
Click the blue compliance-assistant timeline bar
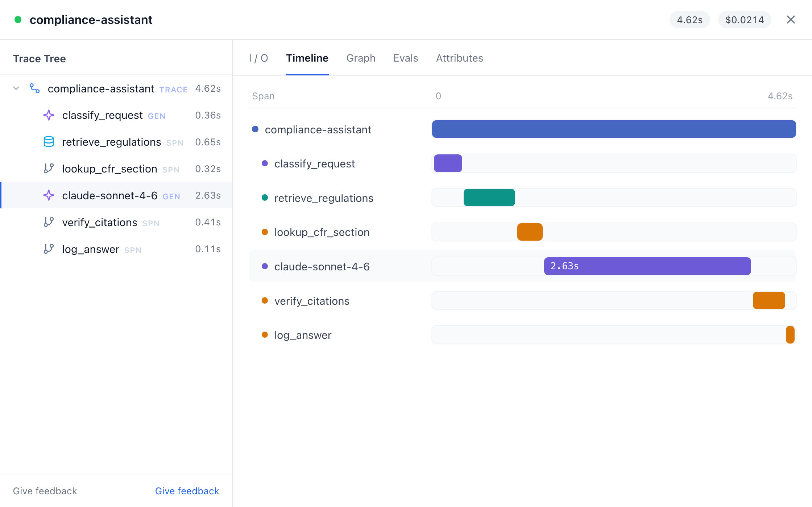coord(614,129)
